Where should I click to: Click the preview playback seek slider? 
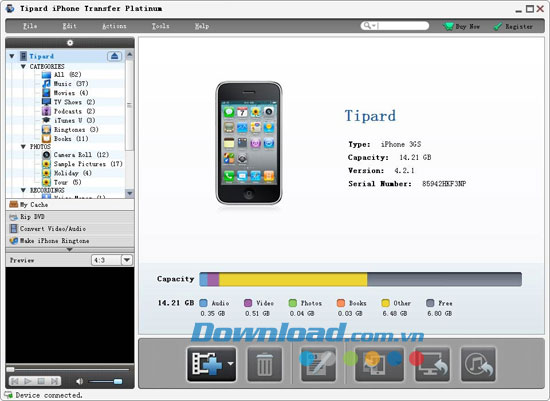tap(69, 369)
